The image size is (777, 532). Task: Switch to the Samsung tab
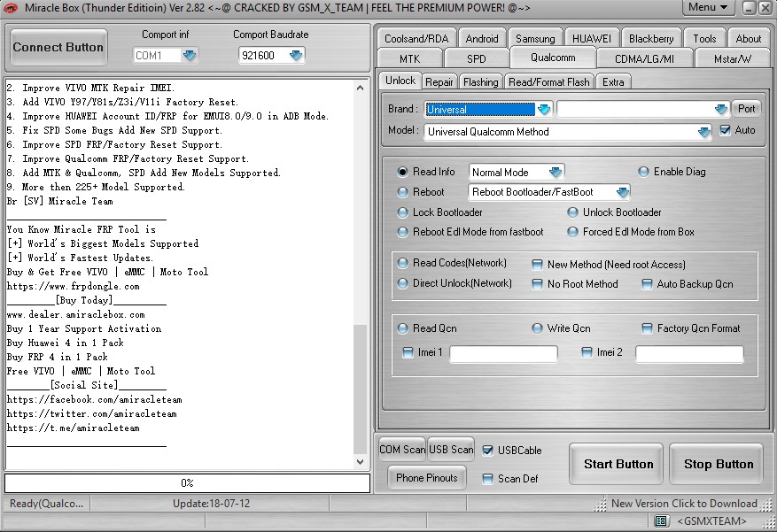[535, 39]
